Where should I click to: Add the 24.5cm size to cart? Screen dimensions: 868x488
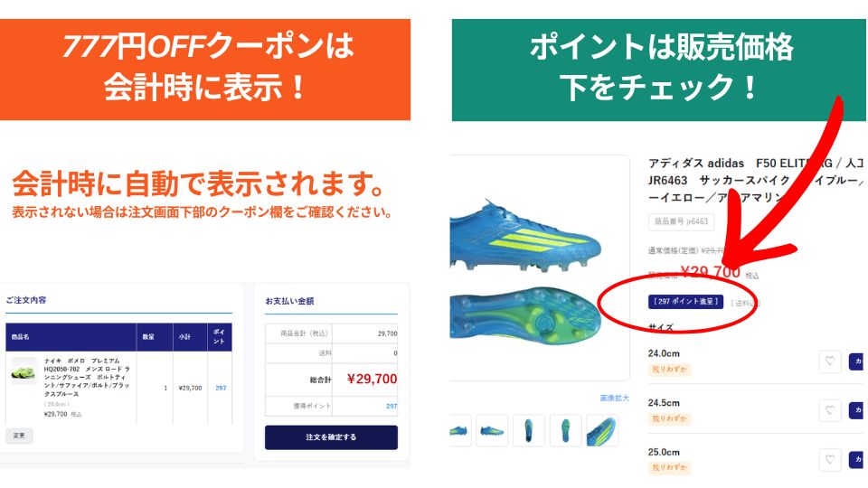pyautogui.click(x=857, y=410)
